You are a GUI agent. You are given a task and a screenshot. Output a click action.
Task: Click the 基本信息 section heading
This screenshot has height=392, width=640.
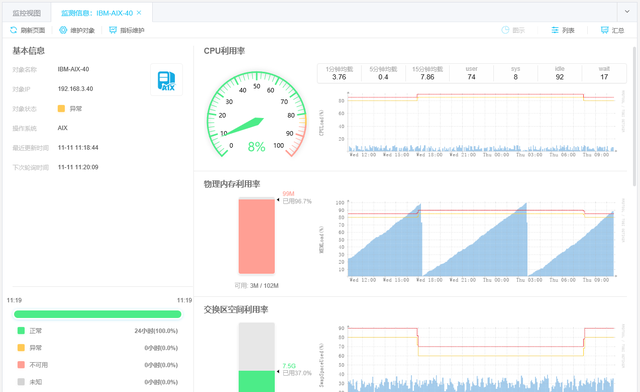pos(29,51)
